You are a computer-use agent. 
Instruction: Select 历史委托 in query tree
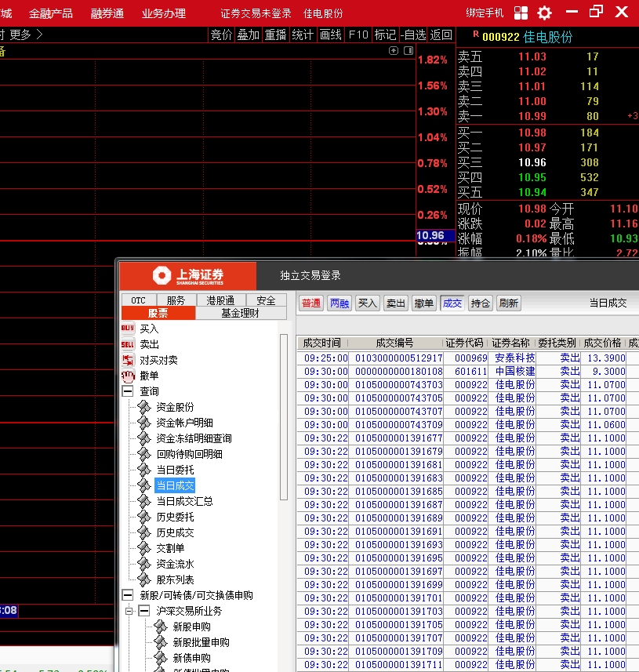[176, 517]
